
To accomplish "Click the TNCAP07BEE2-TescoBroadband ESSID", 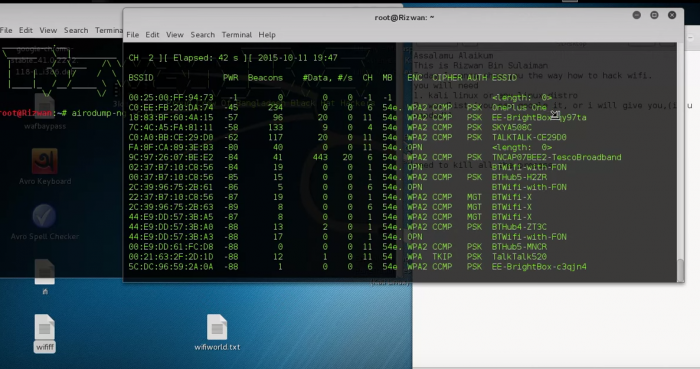I will coord(557,157).
